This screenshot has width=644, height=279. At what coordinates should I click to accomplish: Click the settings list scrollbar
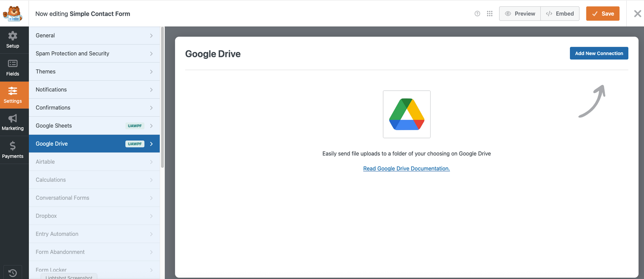point(162,97)
